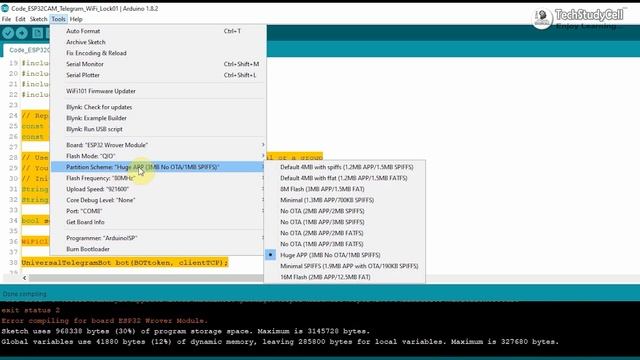Image resolution: width=640 pixels, height=360 pixels.
Task: Select Fix Encoding & Reload
Action: click(x=158, y=53)
